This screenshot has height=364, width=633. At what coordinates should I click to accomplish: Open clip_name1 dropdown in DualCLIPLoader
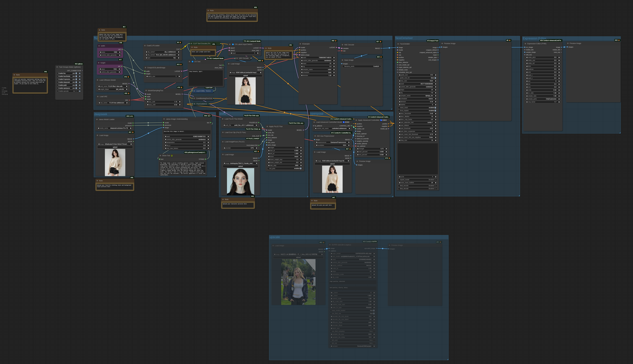tap(163, 52)
